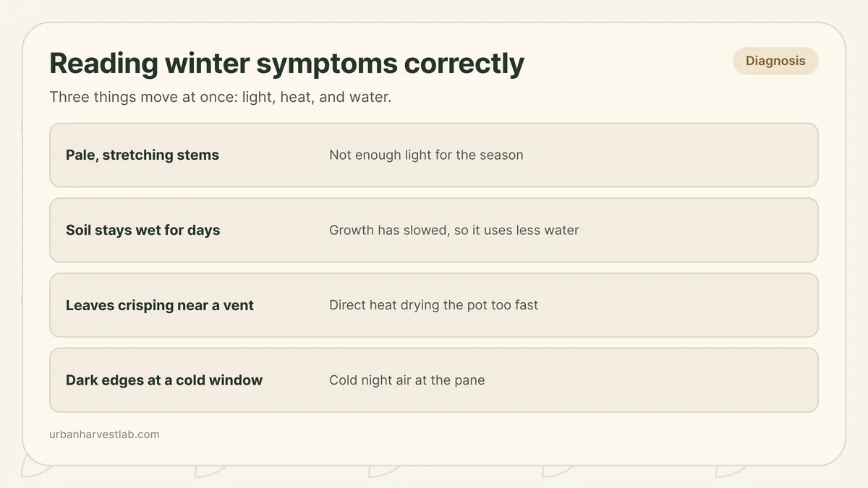Viewport: 868px width, 488px height.
Task: Click the leftmost leaf outline decoration
Action: pyautogui.click(x=36, y=471)
